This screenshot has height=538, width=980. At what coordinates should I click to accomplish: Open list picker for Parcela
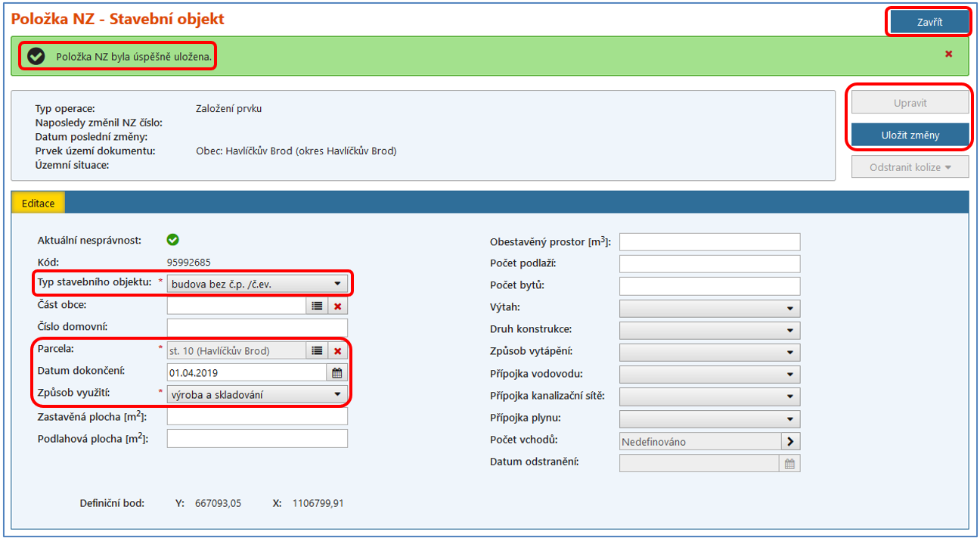coord(317,350)
